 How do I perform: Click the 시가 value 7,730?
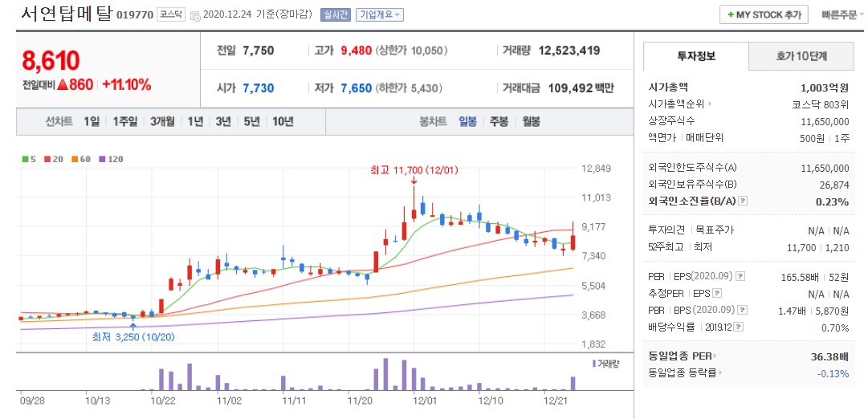click(258, 88)
